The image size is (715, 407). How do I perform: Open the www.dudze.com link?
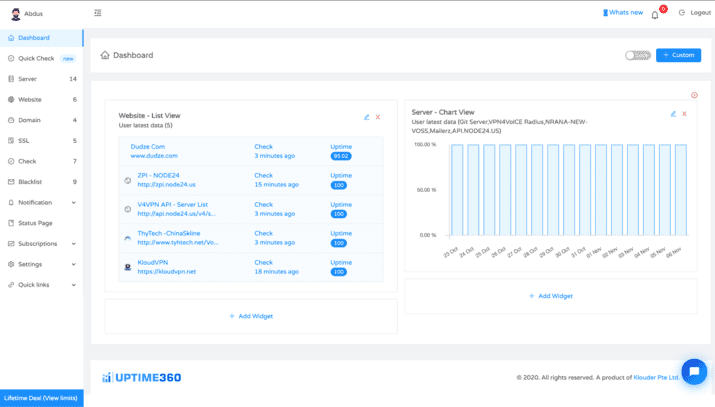click(x=154, y=156)
